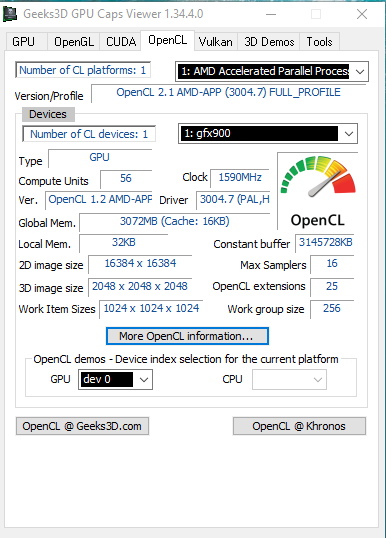Click OpenCL extensions value 25
Image resolution: width=386 pixels, height=538 pixels.
coord(332,287)
